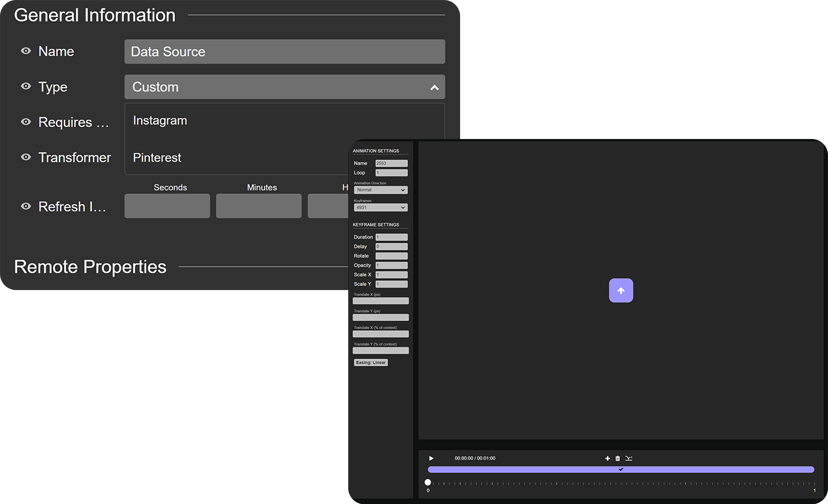
Task: Click the timeline scrubber handle at position 0
Action: [428, 482]
